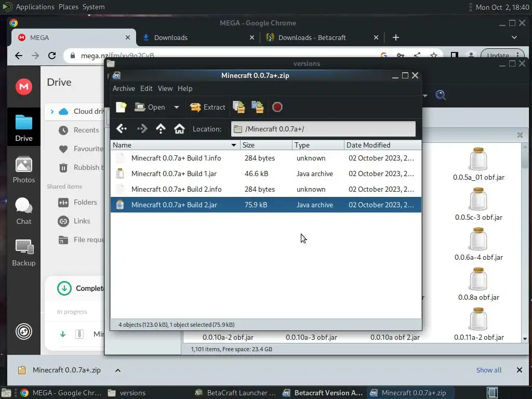Select 0.0.6a-4 obf.jar in versions window
The image size is (532, 399).
pos(478,245)
